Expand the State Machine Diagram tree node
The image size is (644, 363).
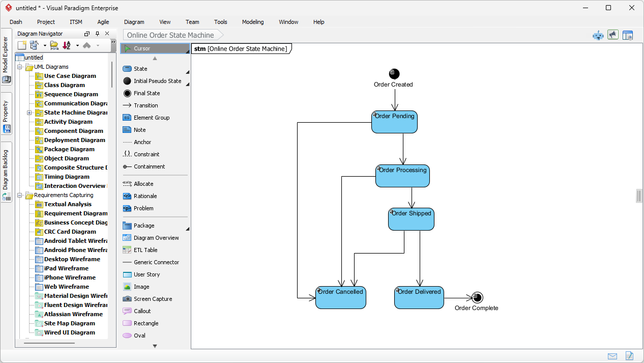29,113
